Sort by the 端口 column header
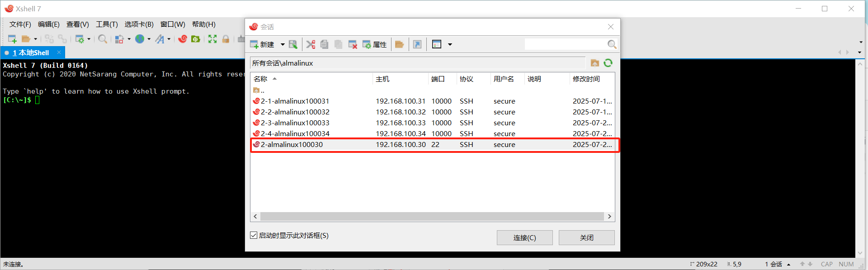The height and width of the screenshot is (270, 868). pos(442,79)
